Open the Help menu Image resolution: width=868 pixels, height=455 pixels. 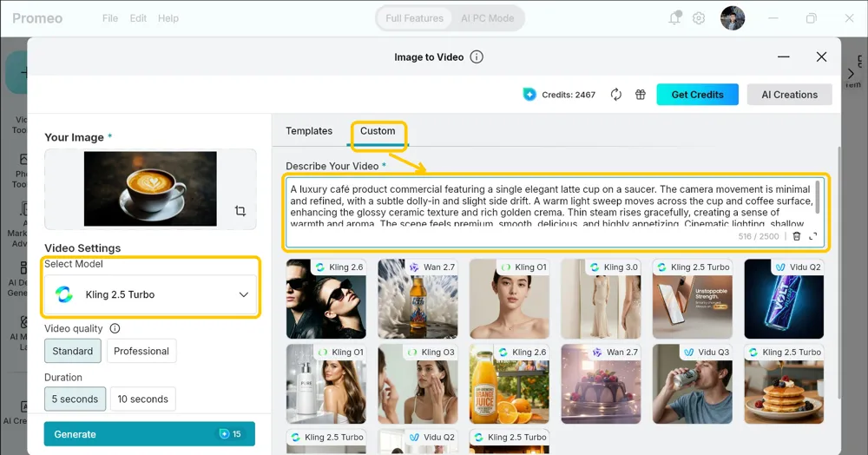(168, 18)
